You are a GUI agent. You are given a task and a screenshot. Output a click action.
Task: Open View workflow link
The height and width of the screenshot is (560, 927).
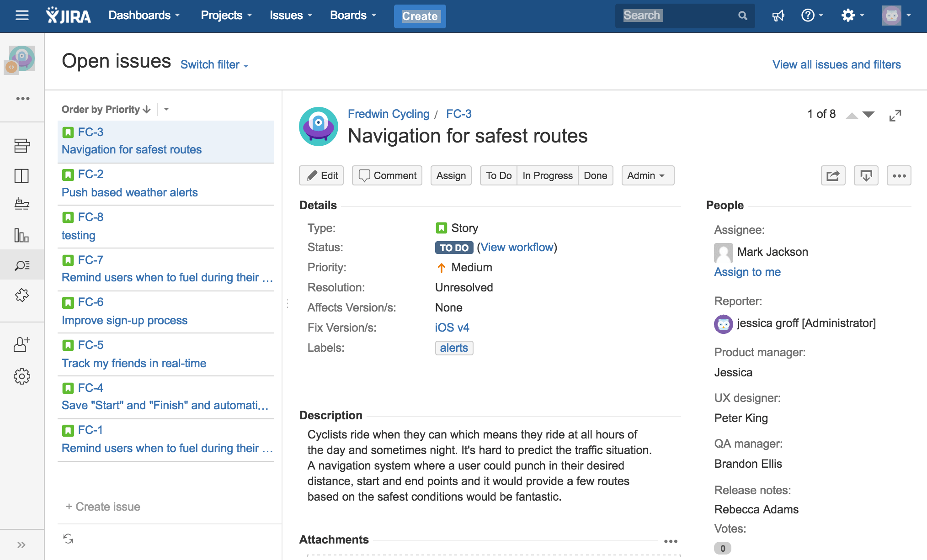pyautogui.click(x=517, y=248)
